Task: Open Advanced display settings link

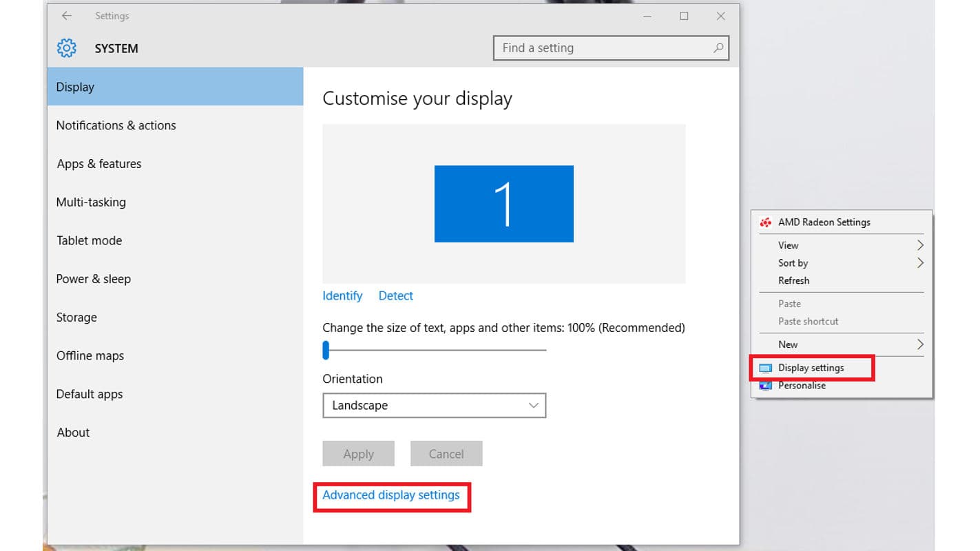Action: coord(390,495)
